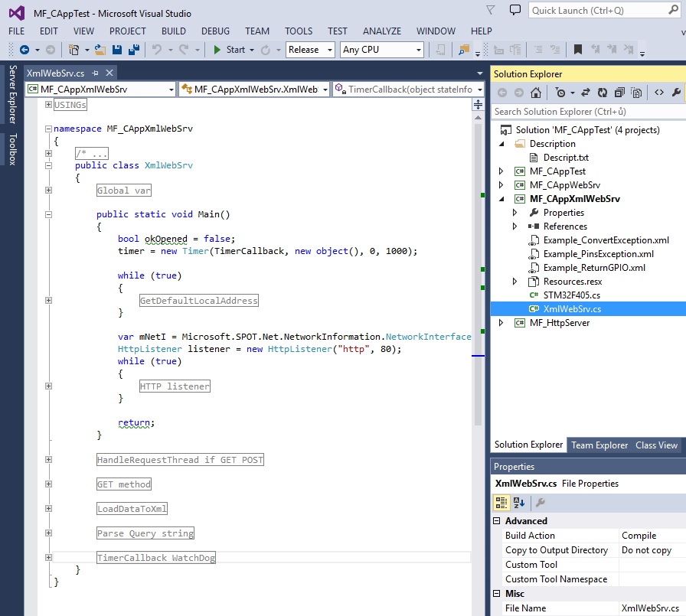Toggle Sync with Active Document
The image size is (686, 616).
(585, 93)
